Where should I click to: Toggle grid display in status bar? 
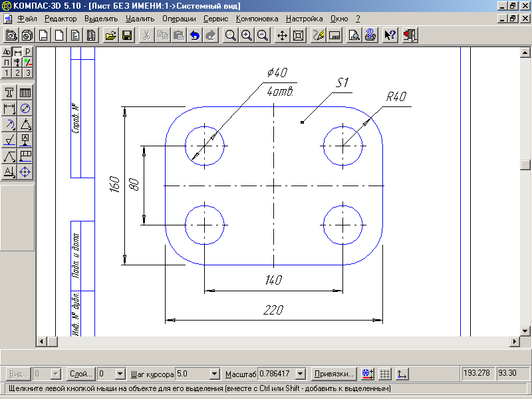point(384,374)
